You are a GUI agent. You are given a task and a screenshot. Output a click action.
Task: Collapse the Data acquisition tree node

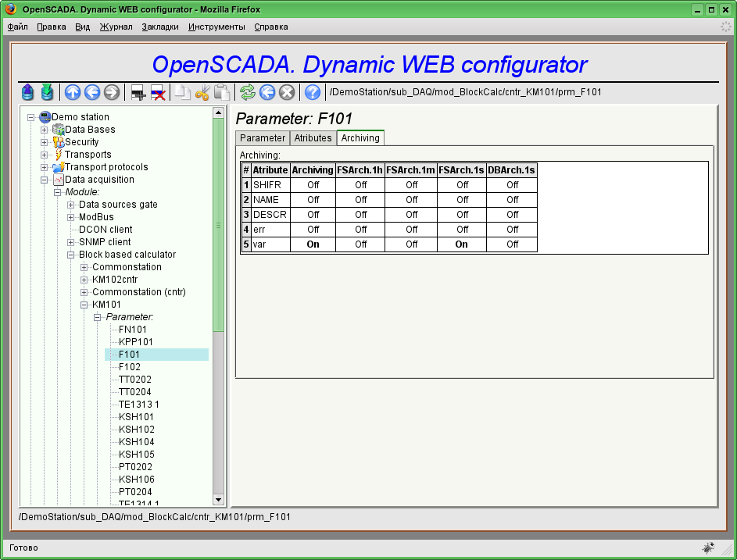45,180
